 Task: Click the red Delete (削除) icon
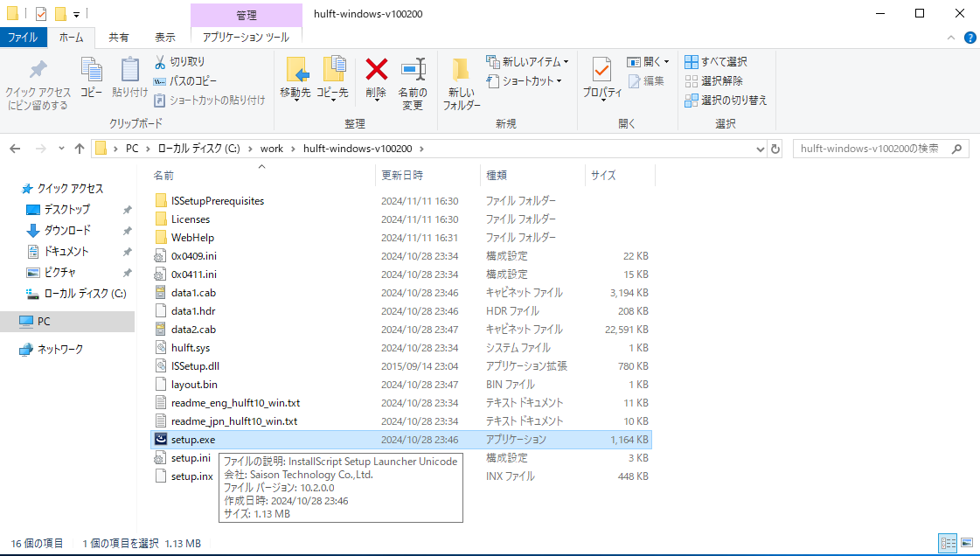(x=376, y=69)
